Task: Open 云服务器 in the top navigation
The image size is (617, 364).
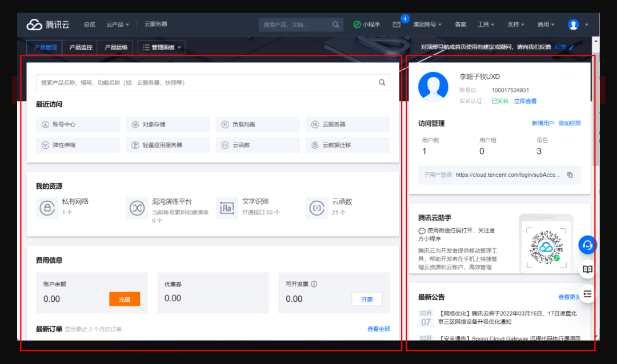Action: [156, 24]
